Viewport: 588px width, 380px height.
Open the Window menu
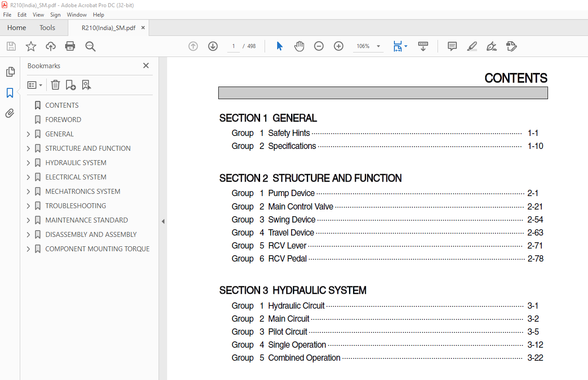77,15
